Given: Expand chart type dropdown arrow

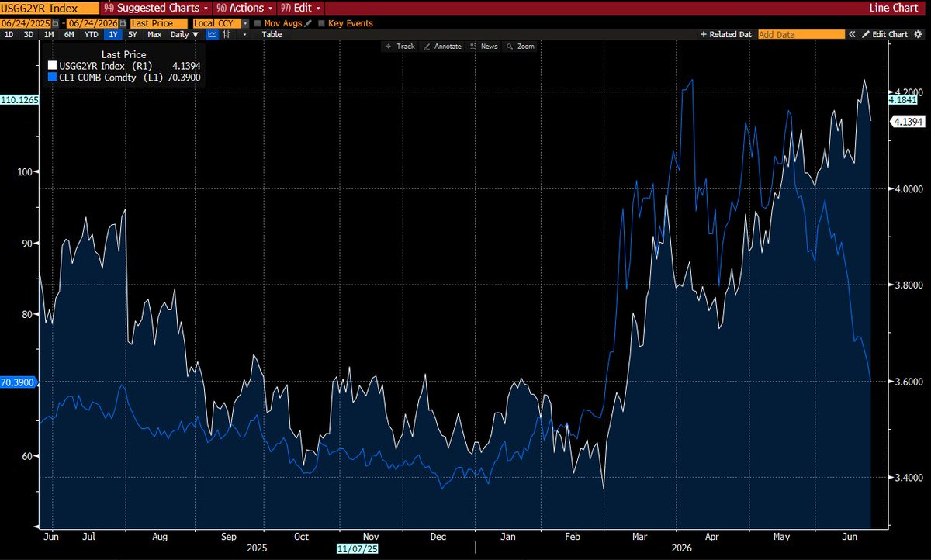Looking at the screenshot, I should coord(245,34).
